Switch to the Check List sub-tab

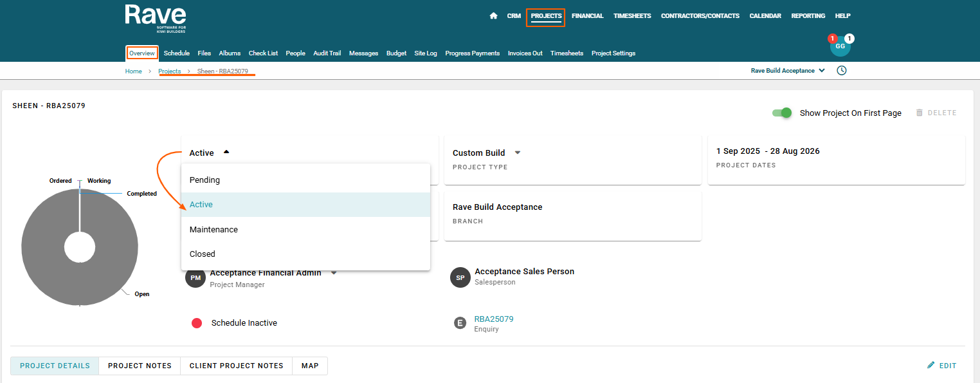(263, 53)
